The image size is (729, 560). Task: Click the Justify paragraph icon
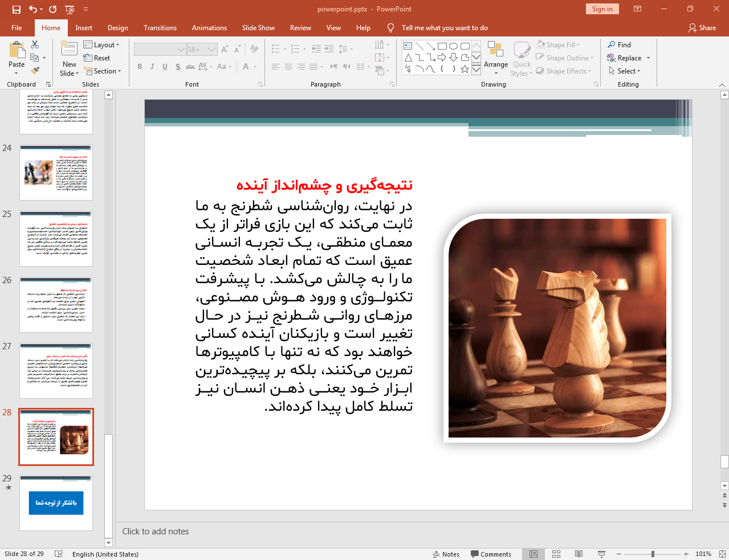(313, 67)
